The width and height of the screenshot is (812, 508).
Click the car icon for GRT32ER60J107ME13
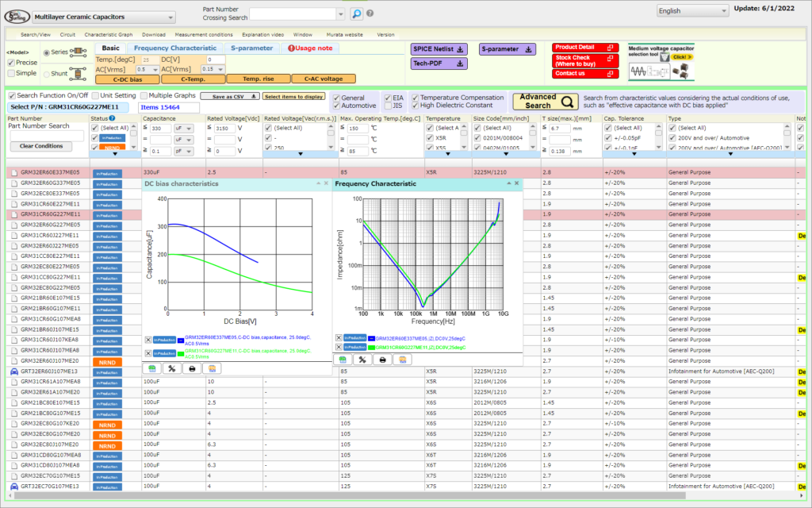(13, 371)
